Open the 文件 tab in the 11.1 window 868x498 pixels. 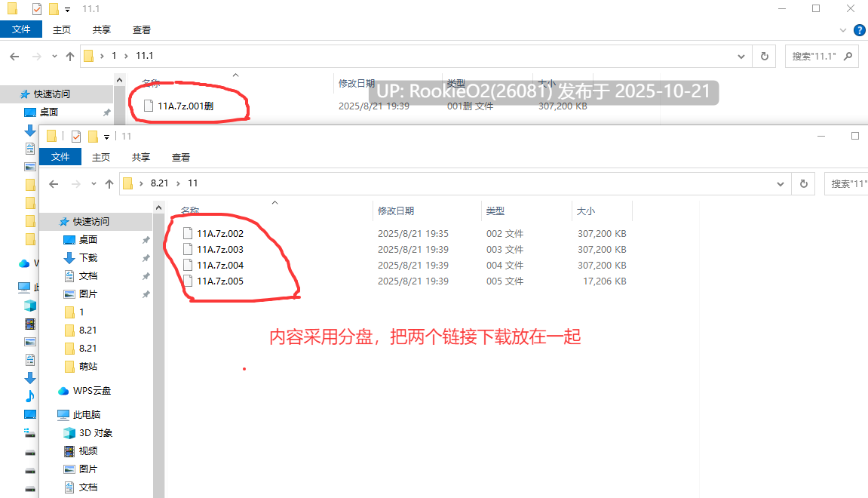[21, 29]
